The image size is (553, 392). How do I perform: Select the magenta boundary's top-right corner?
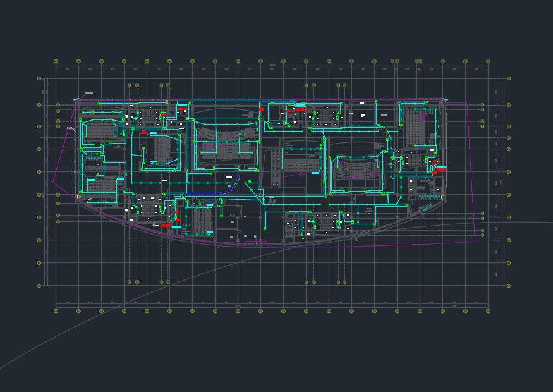click(466, 103)
